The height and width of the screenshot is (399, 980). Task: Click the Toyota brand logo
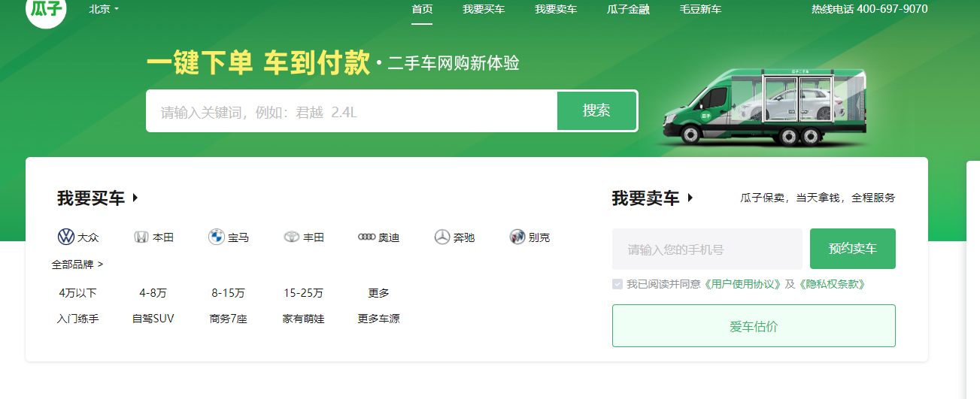(x=291, y=237)
